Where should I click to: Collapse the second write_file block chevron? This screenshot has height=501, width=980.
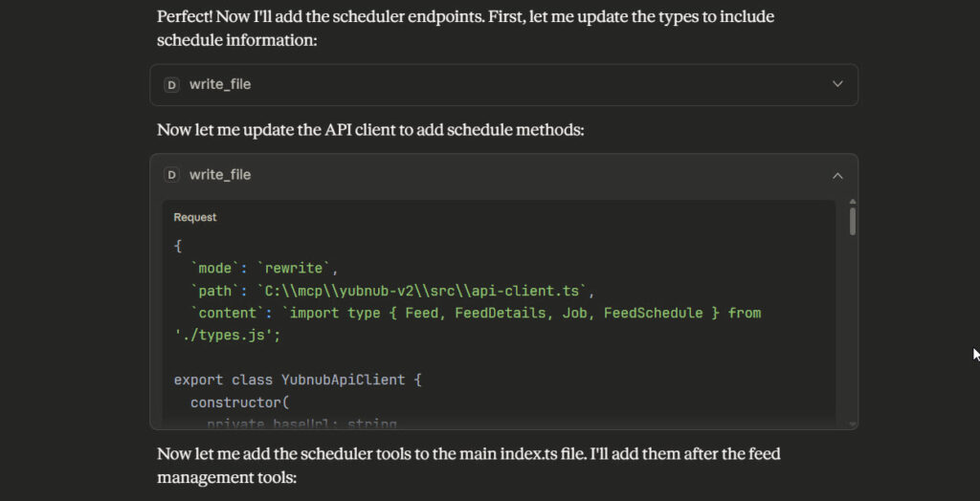coord(837,175)
